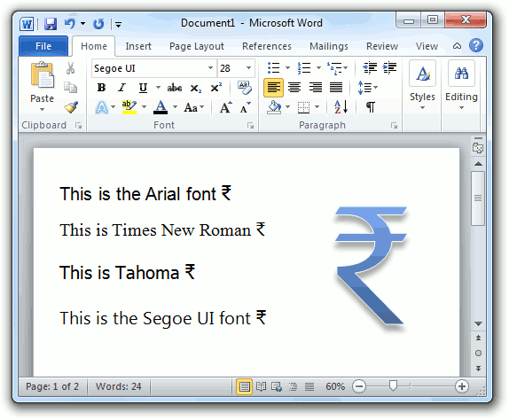Open the Borders dropdown arrow
This screenshot has height=420, width=509.
317,106
